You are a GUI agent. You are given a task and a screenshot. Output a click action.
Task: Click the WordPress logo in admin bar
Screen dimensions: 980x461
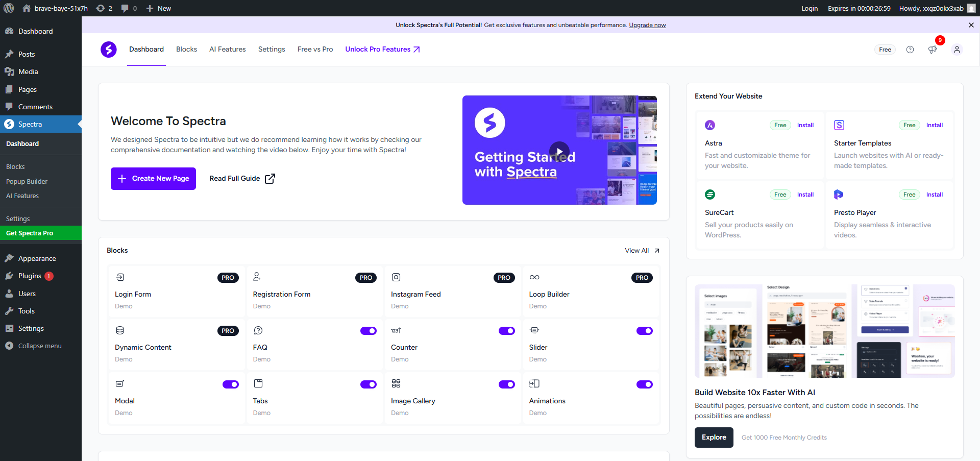9,8
